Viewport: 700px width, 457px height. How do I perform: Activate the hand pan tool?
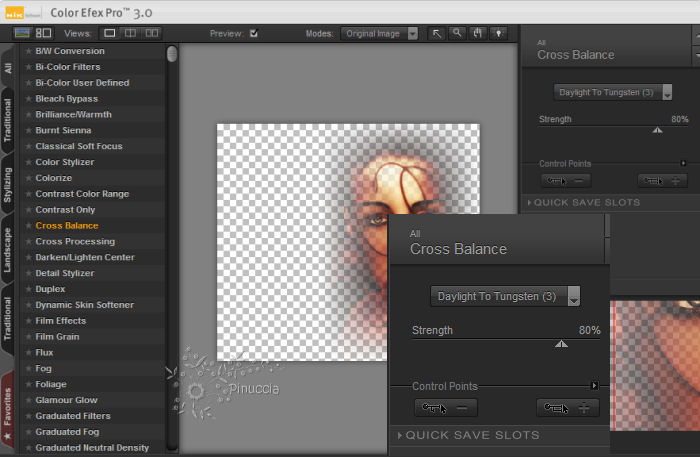(x=478, y=33)
